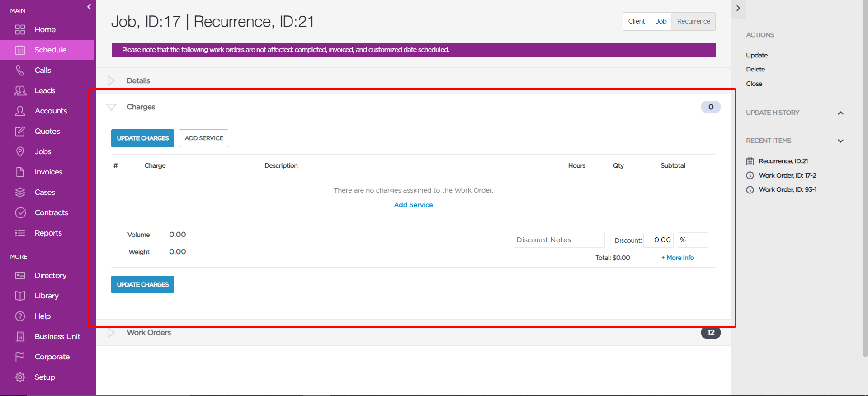Open the Home icon in sidebar
This screenshot has height=396, width=868.
[x=20, y=30]
